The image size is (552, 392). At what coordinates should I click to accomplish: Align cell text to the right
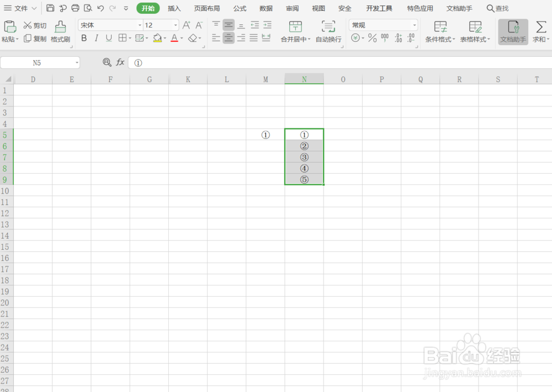[x=241, y=37]
